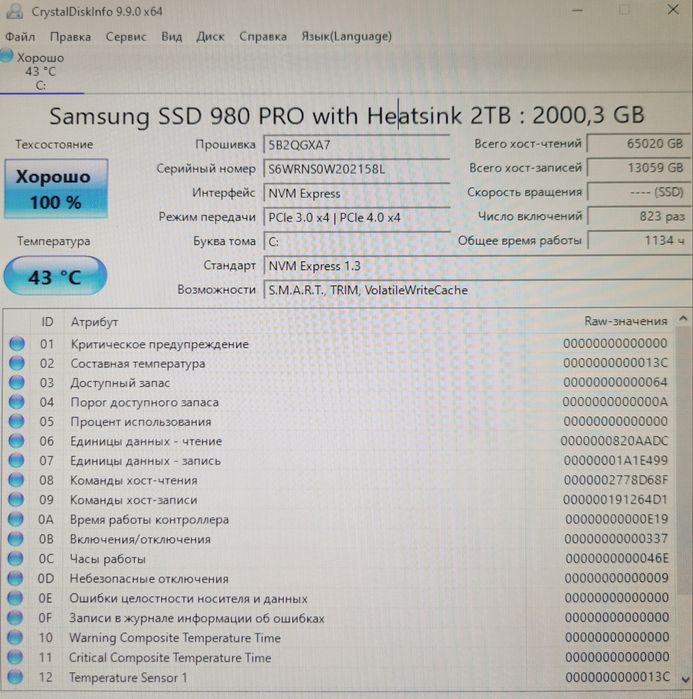This screenshot has height=699, width=693.
Task: Click the Samsung SSD 980 PRO model title
Action: (347, 116)
